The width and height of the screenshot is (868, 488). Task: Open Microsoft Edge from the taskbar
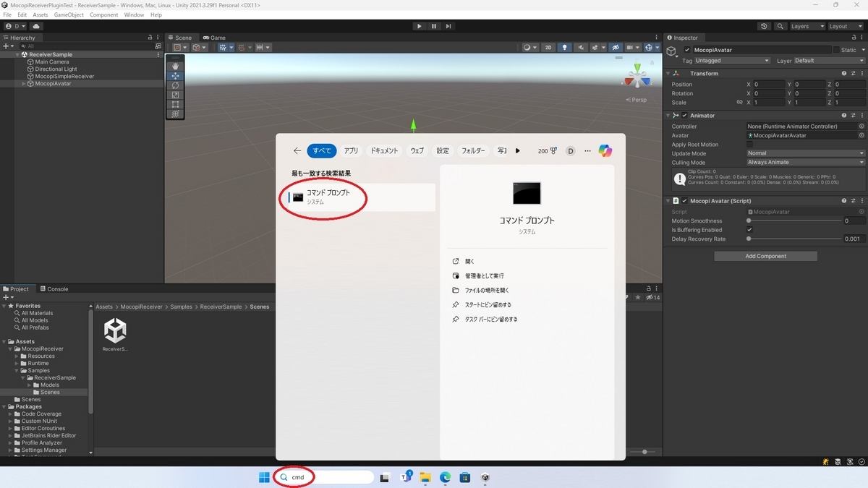[446, 477]
